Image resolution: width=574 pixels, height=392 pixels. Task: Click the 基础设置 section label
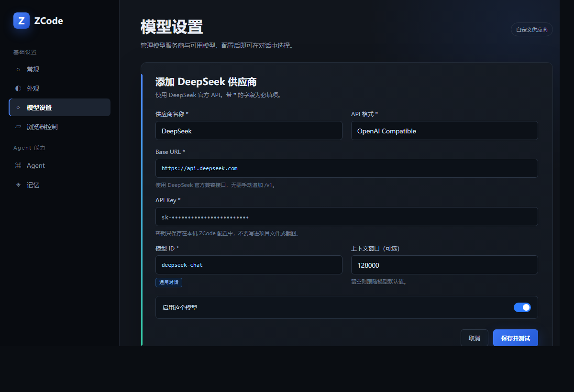(x=25, y=52)
